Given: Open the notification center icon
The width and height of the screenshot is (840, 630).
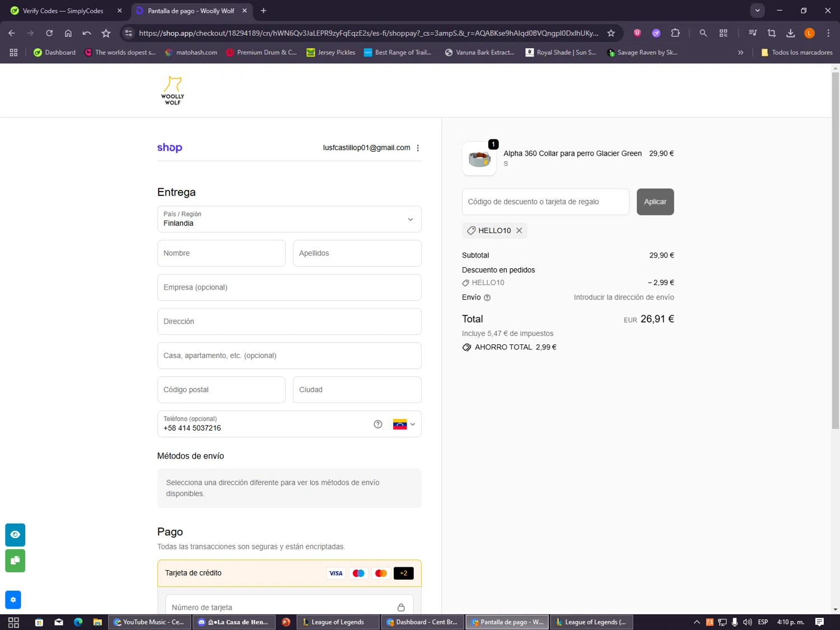Looking at the screenshot, I should point(819,622).
